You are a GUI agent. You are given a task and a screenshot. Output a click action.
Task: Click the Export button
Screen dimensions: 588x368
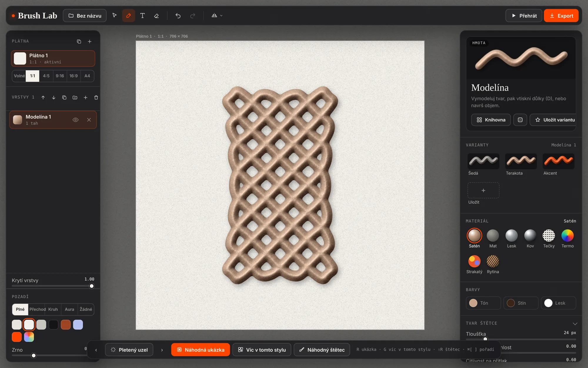click(x=561, y=16)
